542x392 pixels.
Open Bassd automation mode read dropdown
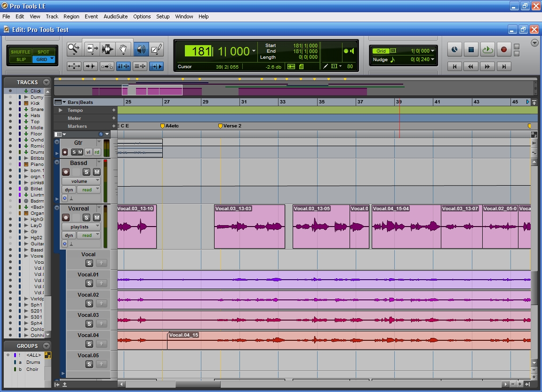(x=88, y=189)
